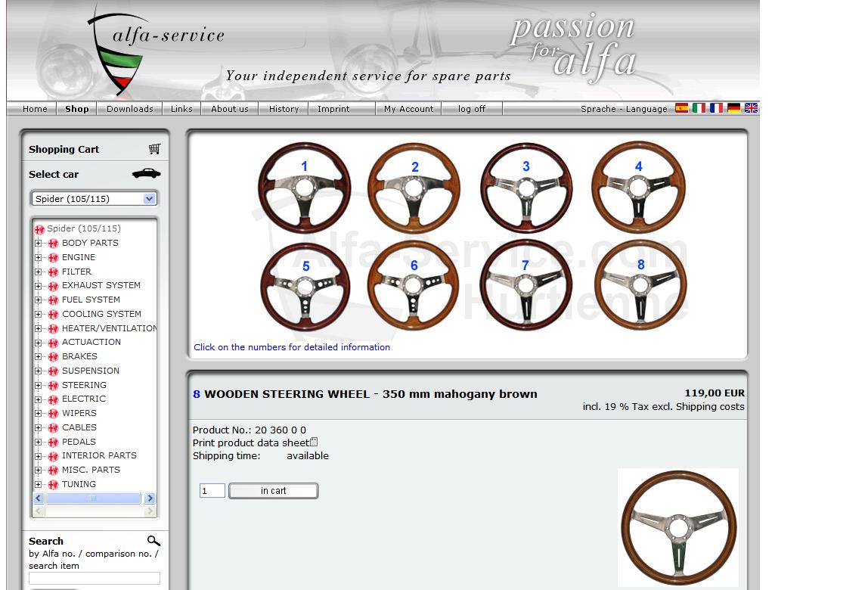Click the print product data sheet icon
The height and width of the screenshot is (590, 868).
(x=314, y=442)
